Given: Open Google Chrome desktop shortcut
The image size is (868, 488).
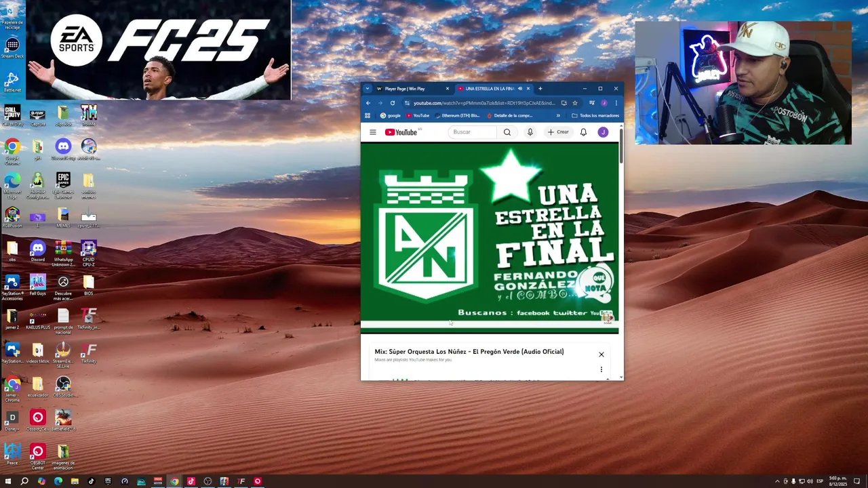Looking at the screenshot, I should pyautogui.click(x=12, y=152).
